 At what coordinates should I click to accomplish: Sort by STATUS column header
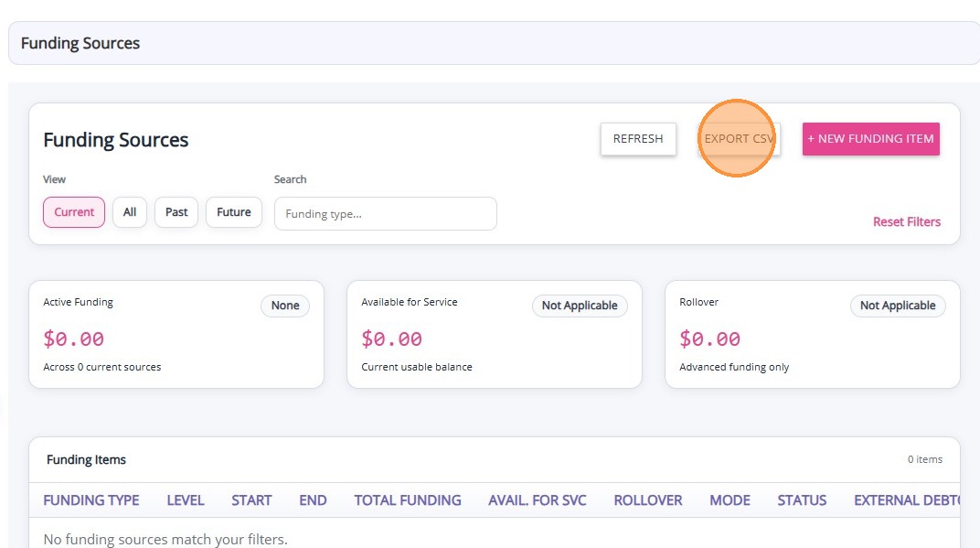(x=802, y=500)
